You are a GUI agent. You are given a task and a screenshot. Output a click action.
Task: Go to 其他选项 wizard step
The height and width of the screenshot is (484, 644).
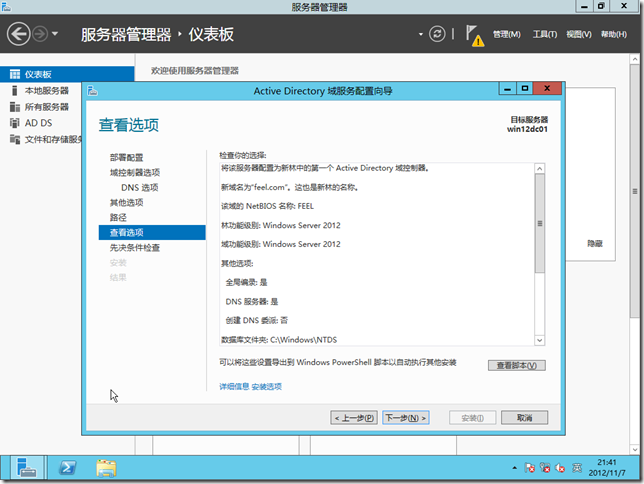pyautogui.click(x=126, y=203)
